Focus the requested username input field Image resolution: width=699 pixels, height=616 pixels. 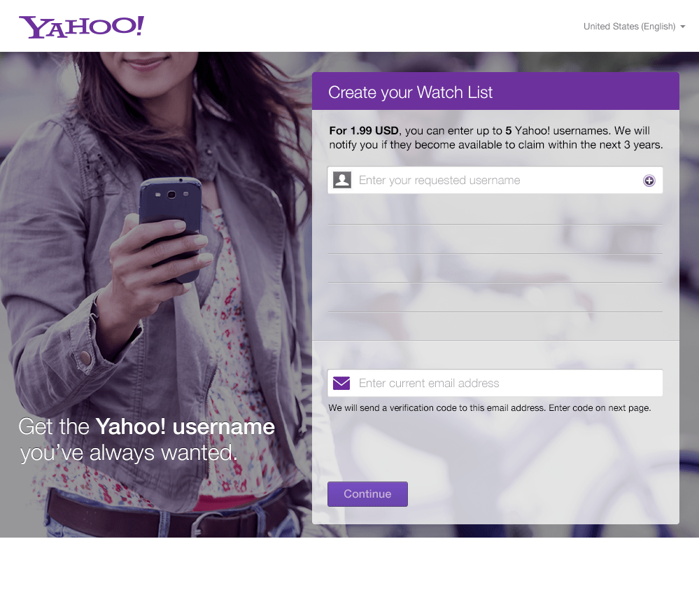click(495, 180)
